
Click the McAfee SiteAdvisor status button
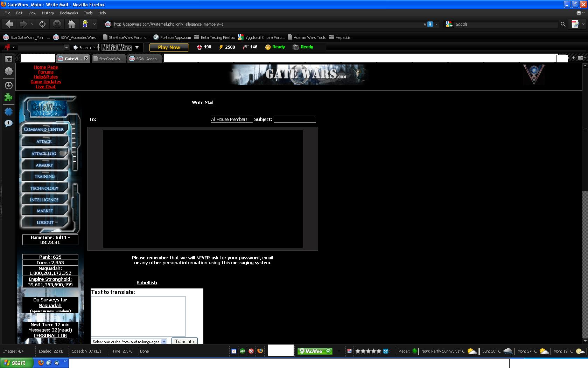coord(315,351)
